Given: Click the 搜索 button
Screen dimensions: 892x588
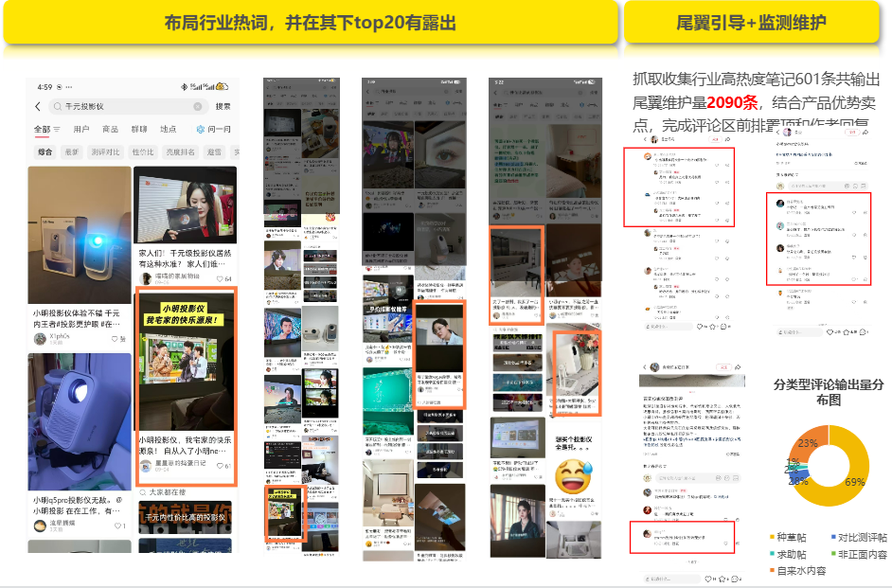Looking at the screenshot, I should (x=223, y=106).
